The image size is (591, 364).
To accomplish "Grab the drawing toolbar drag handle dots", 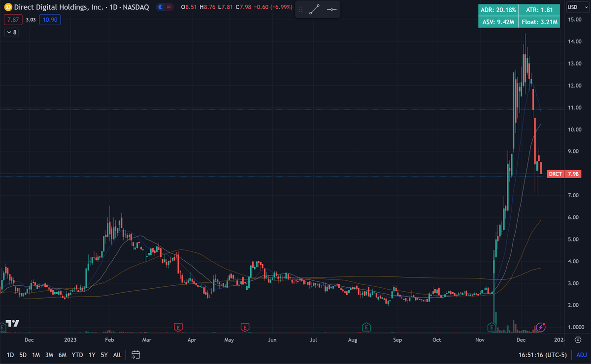I will [x=300, y=9].
